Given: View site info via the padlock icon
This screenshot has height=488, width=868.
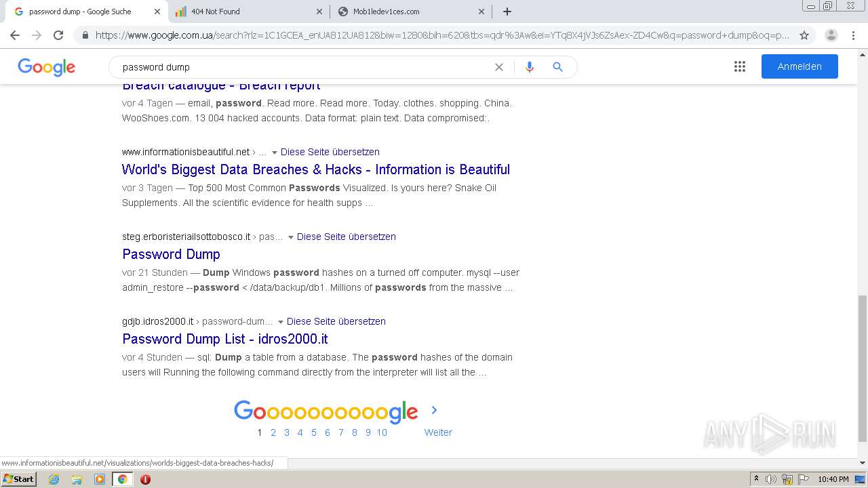Looking at the screenshot, I should pos(85,35).
